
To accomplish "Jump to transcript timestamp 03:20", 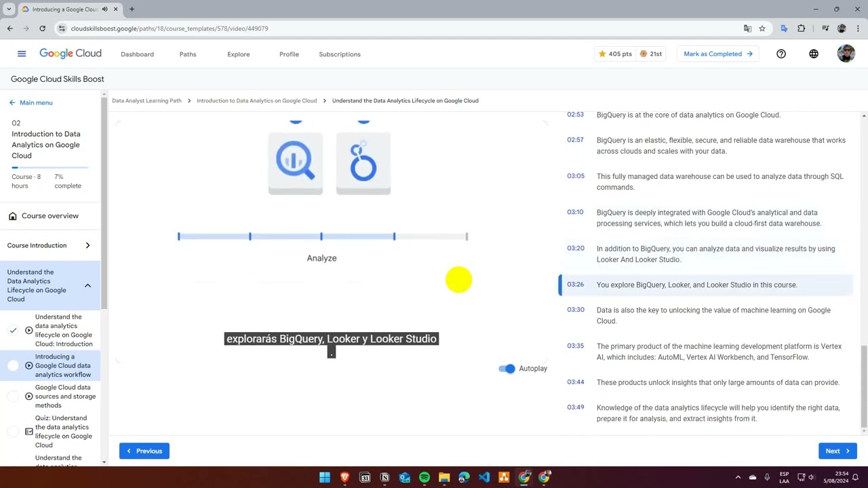I will (575, 248).
